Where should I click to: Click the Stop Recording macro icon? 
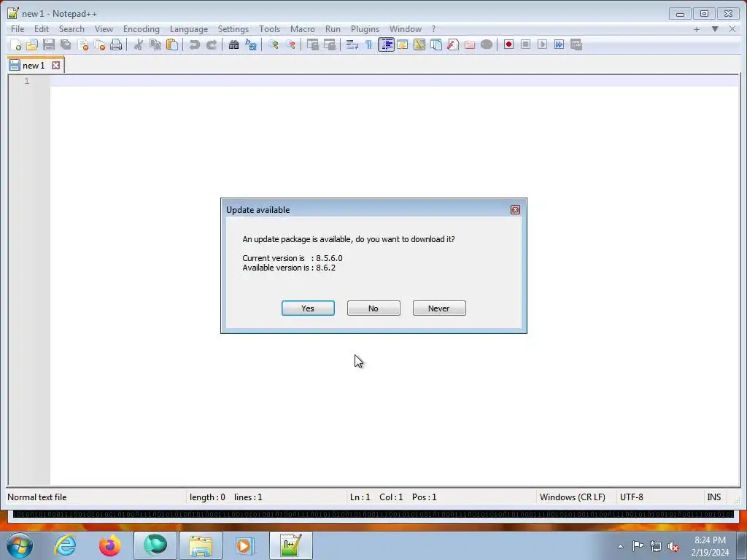click(525, 44)
